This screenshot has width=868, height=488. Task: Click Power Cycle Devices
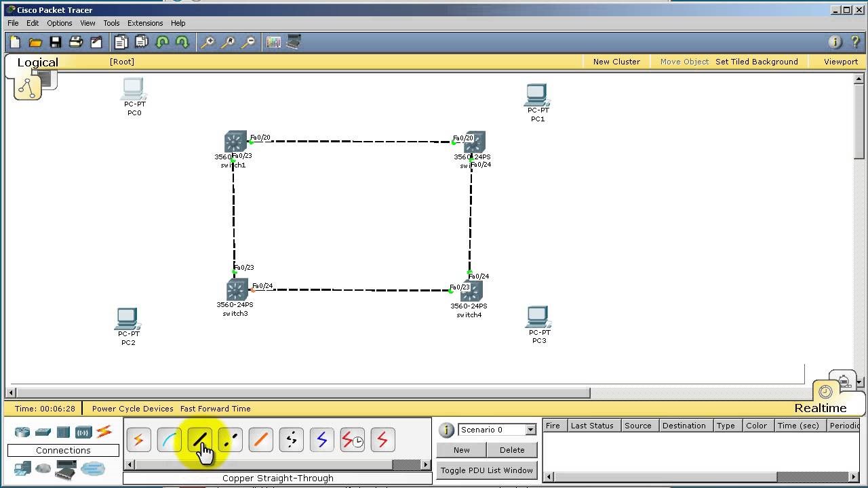pyautogui.click(x=132, y=409)
